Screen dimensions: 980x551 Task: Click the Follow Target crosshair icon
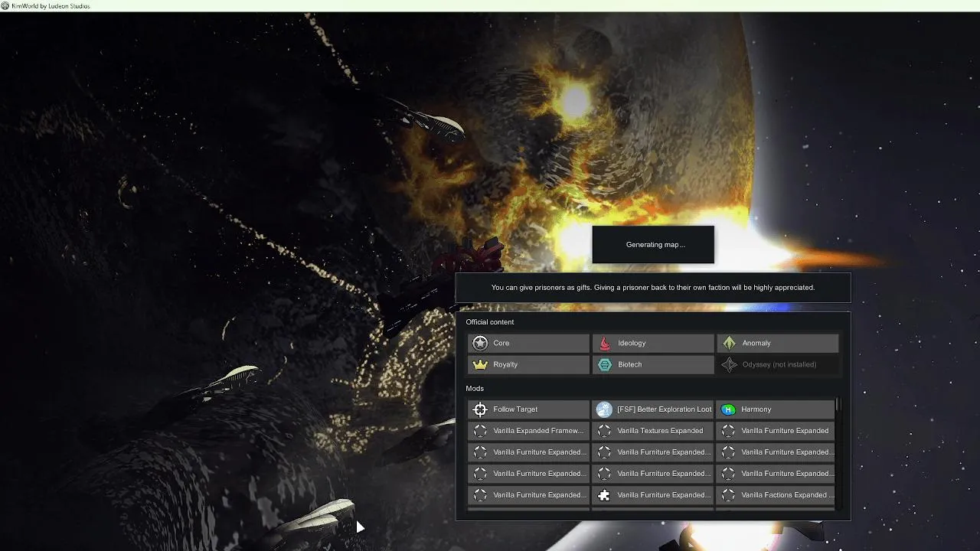pos(480,409)
